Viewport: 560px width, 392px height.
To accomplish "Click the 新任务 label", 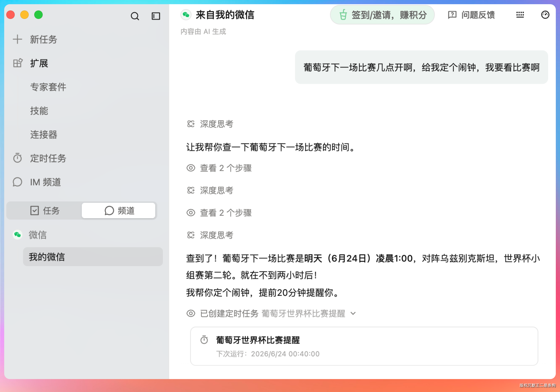I will click(x=44, y=39).
